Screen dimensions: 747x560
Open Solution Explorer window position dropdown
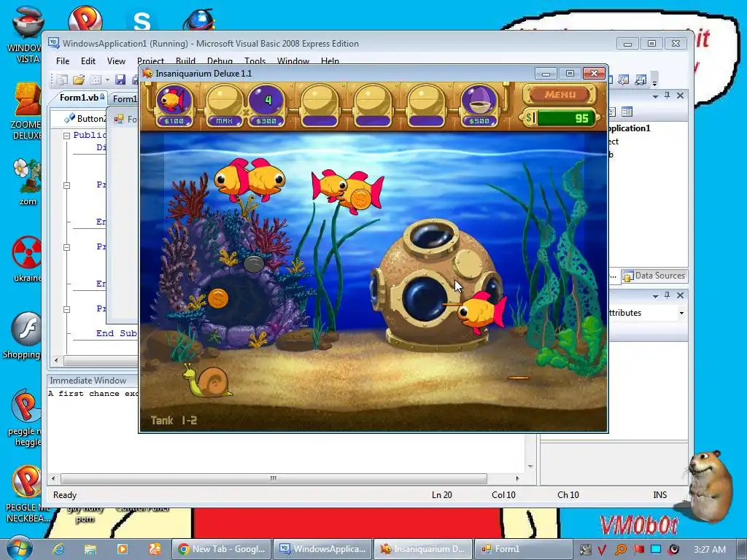tap(656, 96)
